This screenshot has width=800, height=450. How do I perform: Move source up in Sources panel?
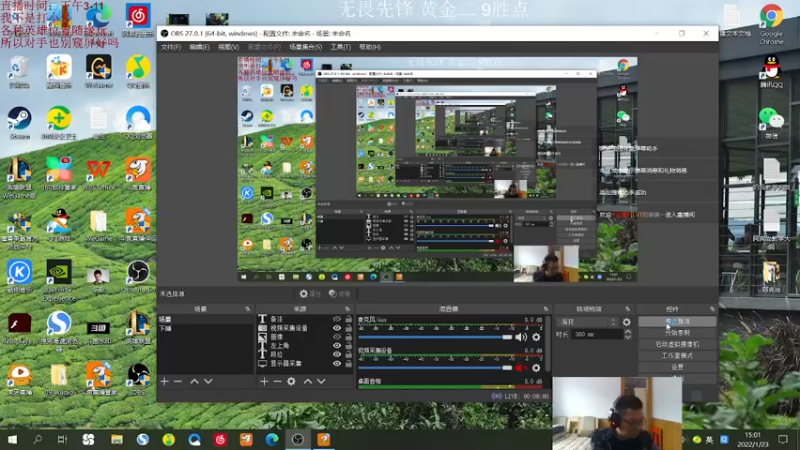tap(308, 381)
